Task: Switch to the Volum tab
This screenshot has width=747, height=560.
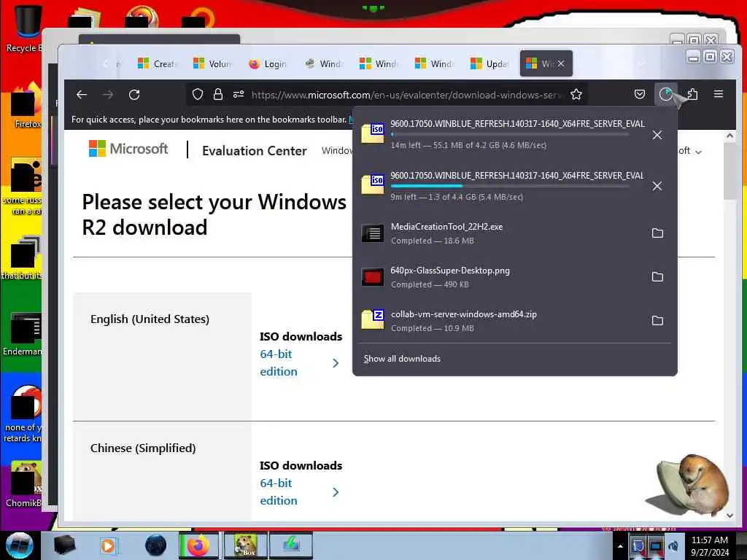Action: pos(212,63)
